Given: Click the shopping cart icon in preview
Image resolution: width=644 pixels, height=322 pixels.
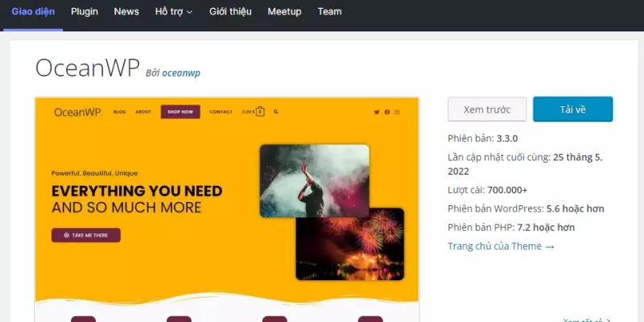Looking at the screenshot, I should (260, 111).
